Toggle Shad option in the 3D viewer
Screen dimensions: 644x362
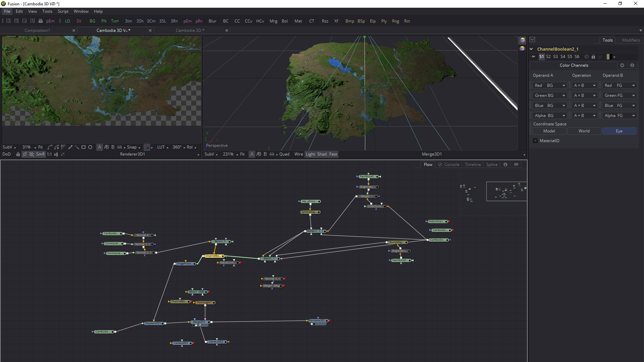(x=322, y=154)
